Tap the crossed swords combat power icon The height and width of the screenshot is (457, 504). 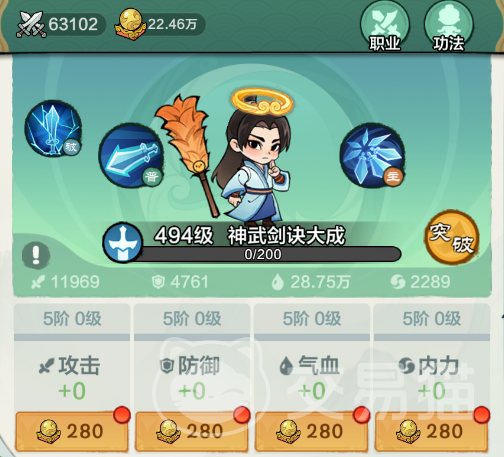pos(31,24)
